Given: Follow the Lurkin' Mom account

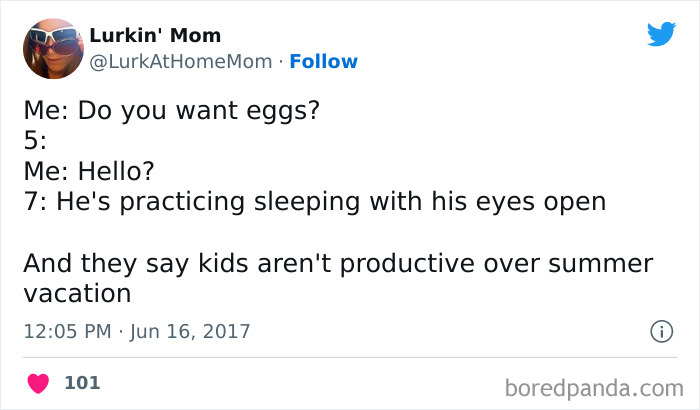Looking at the screenshot, I should 323,62.
